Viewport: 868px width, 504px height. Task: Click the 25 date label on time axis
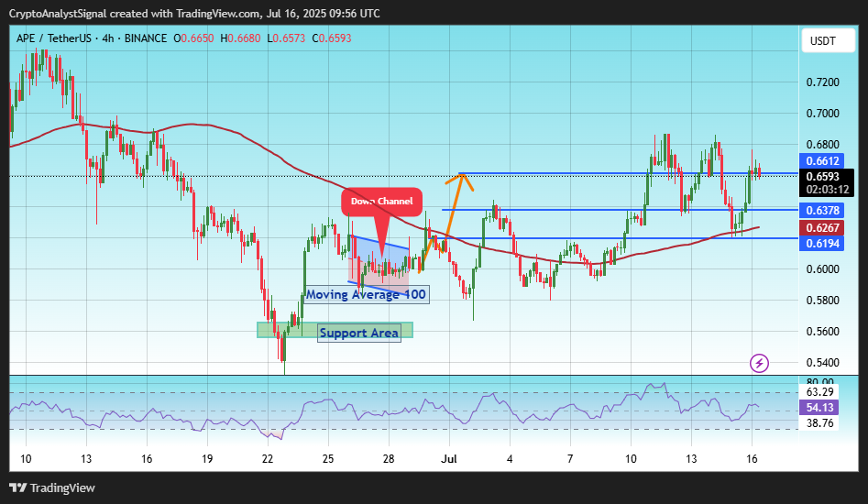(328, 458)
